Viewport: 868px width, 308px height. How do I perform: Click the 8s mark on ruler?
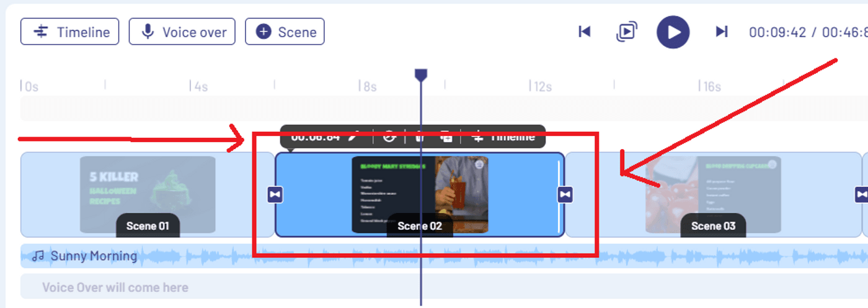click(369, 86)
